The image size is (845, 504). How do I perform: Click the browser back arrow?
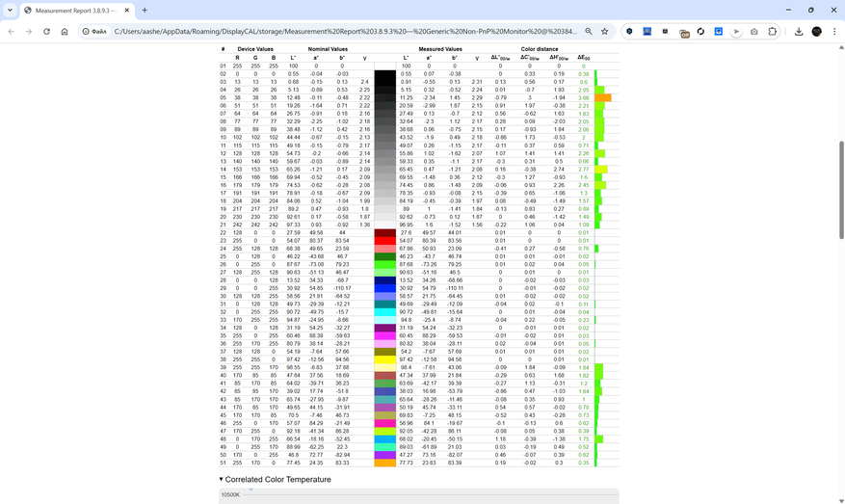pos(12,31)
